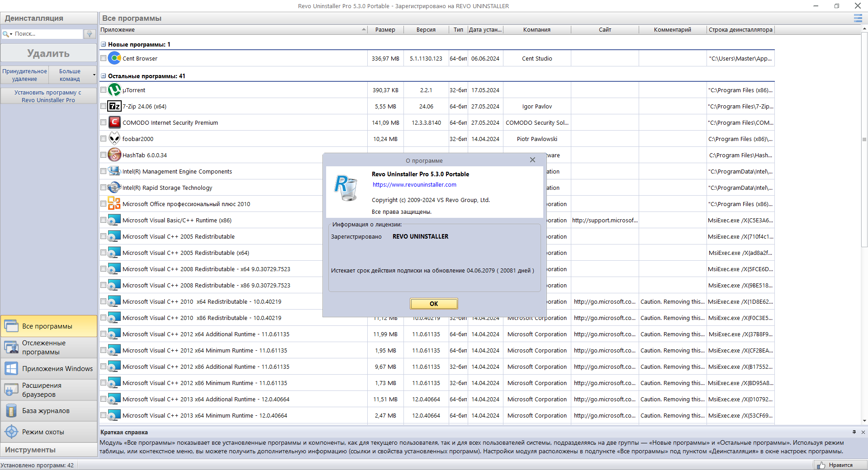Click the Нравится button
The image size is (868, 470).
(840, 465)
